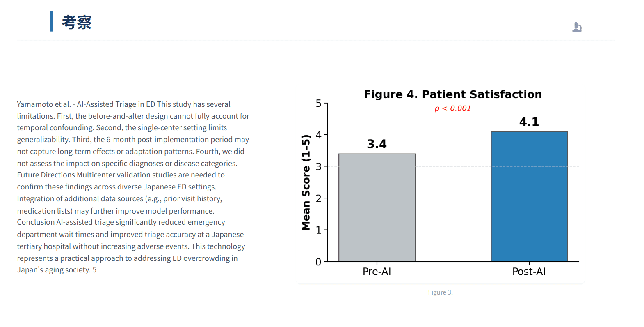Click the blue accent bar beside 考察
Image resolution: width=644 pixels, height=327 pixels.
click(x=52, y=21)
